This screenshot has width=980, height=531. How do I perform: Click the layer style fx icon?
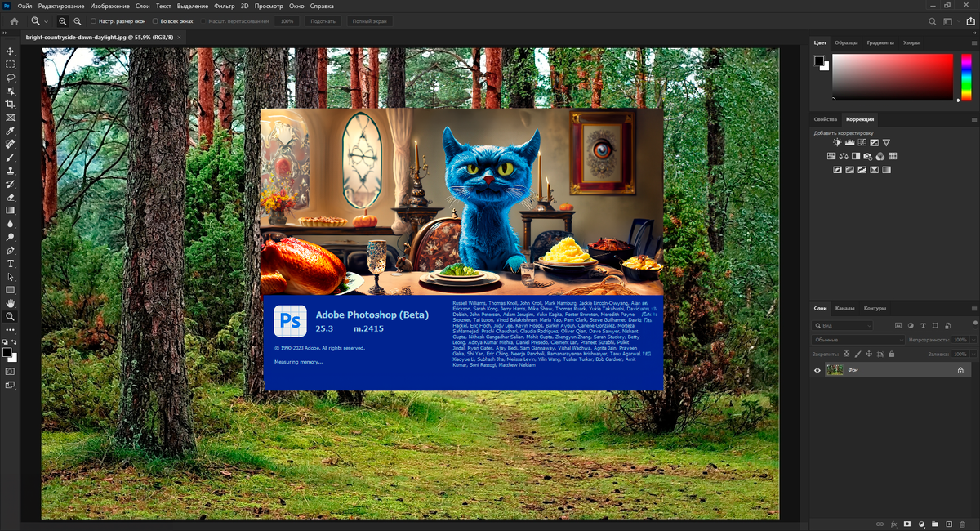click(893, 524)
